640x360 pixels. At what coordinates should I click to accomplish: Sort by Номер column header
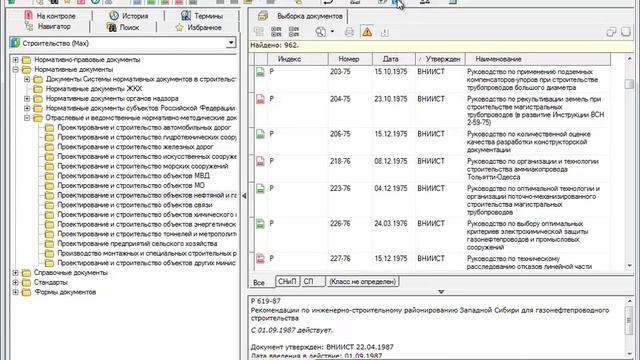tap(350, 59)
